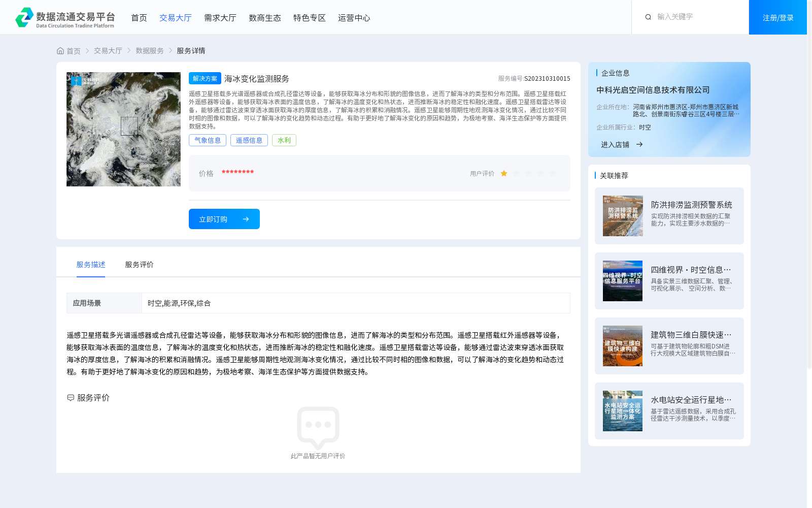
Task: Switch to the 服务描述 tab
Action: coord(91,265)
